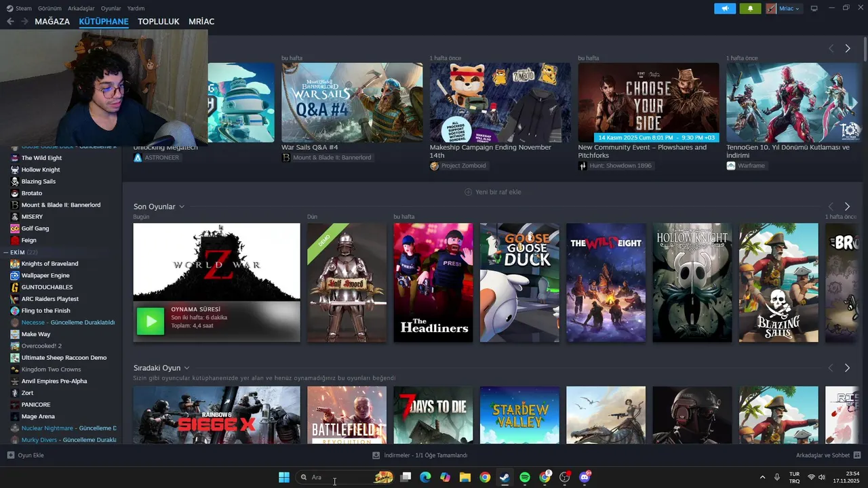Click the Mount & Blade II: Bannerlord tag

point(326,157)
